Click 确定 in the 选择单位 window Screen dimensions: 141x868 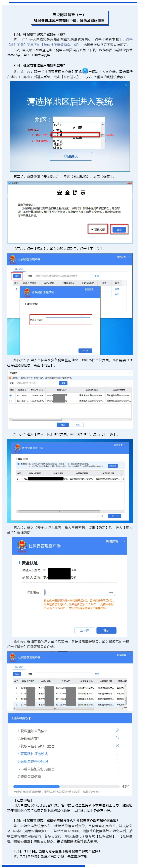63,425
